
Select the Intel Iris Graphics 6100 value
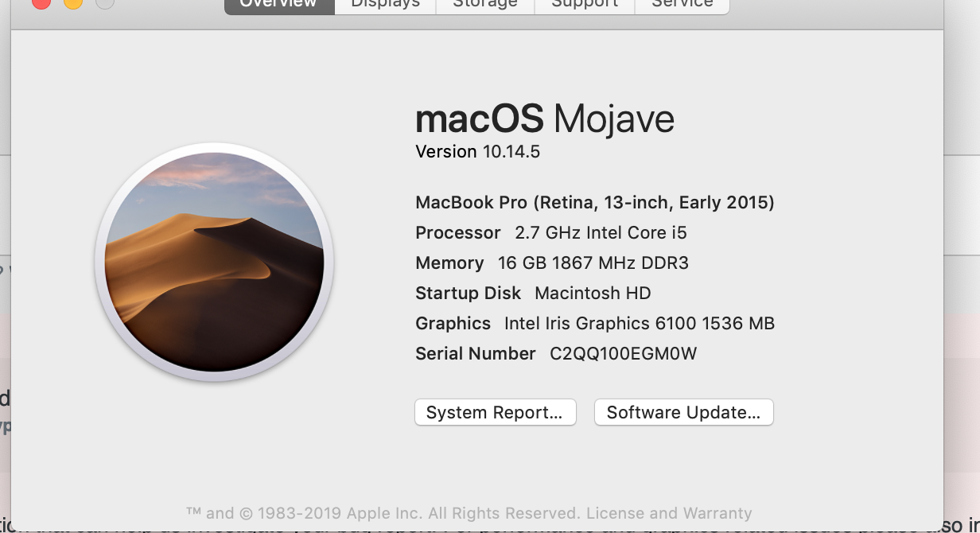(640, 324)
